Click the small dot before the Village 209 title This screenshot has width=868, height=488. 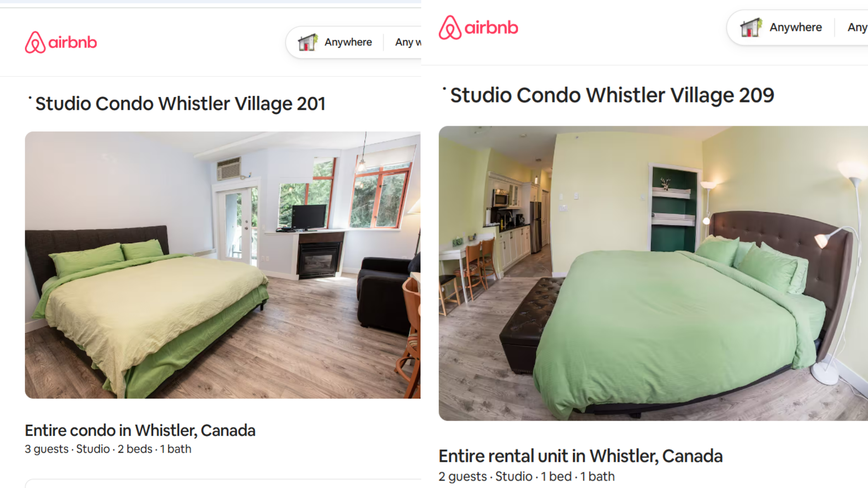[444, 89]
